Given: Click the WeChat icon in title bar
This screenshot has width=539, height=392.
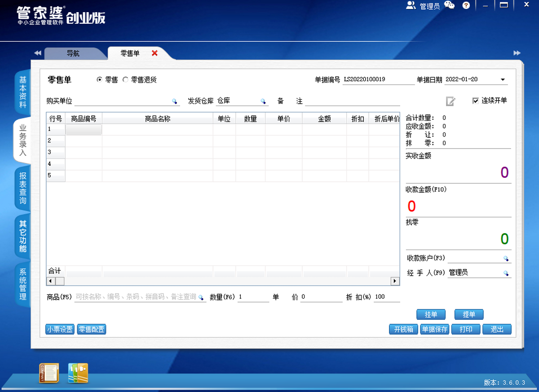Looking at the screenshot, I should click(x=449, y=5).
